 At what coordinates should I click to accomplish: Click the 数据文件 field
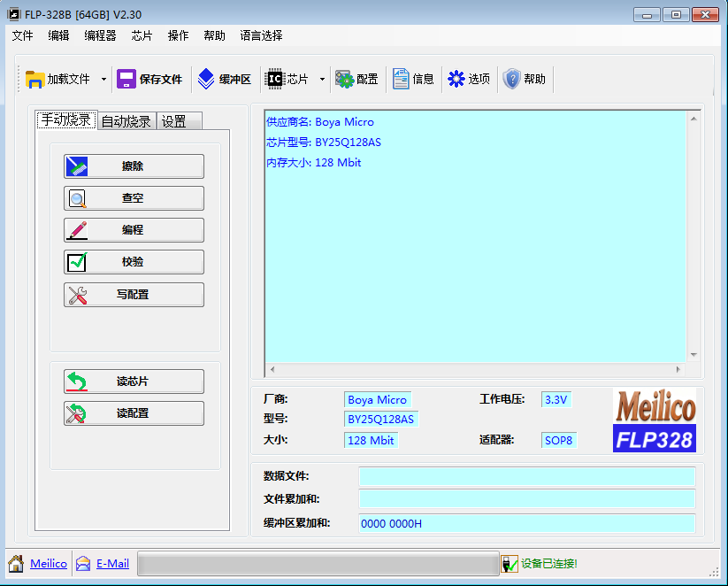(527, 476)
